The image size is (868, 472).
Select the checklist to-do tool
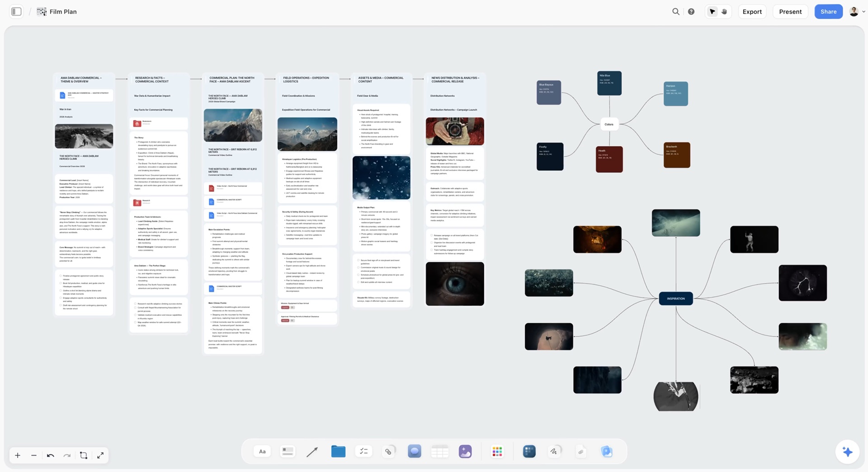(363, 451)
